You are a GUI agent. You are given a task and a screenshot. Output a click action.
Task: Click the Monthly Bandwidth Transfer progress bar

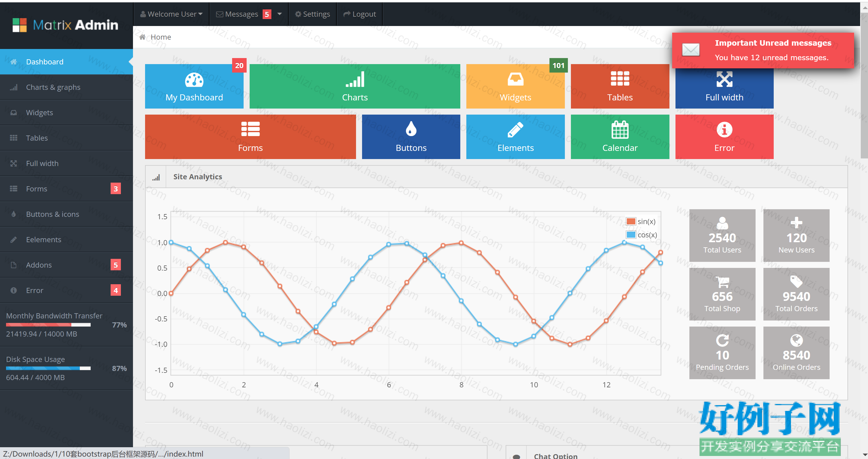(x=48, y=325)
